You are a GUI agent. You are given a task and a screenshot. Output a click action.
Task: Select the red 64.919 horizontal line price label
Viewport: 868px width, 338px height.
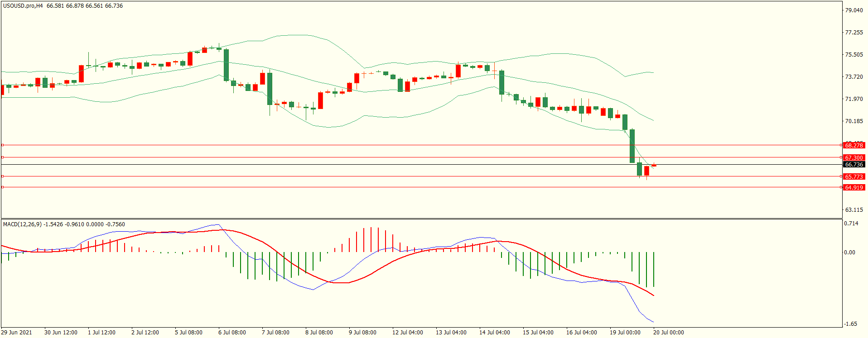(x=854, y=187)
